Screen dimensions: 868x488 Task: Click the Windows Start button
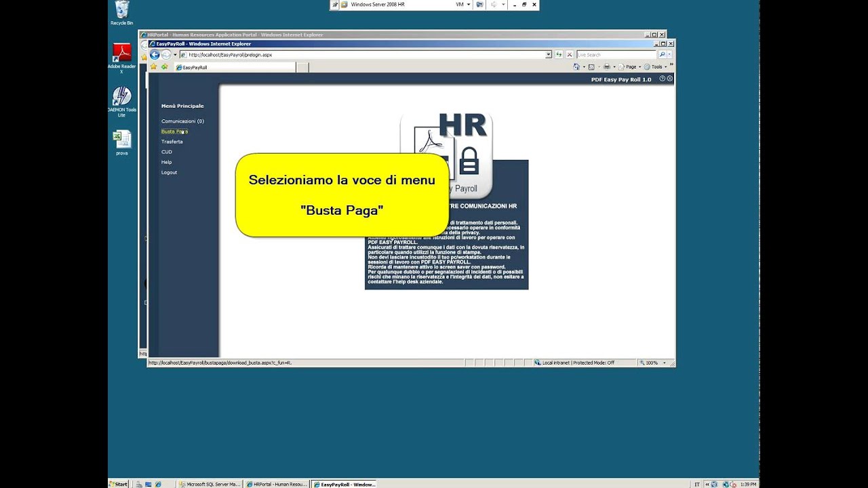119,484
